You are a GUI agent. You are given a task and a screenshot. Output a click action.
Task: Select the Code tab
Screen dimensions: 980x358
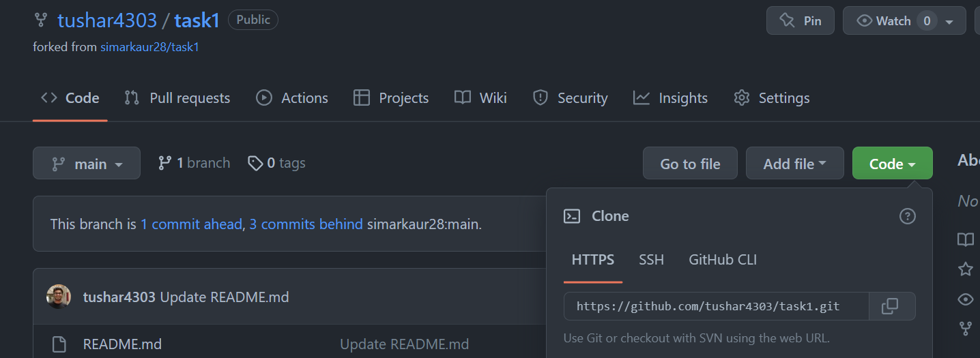70,98
